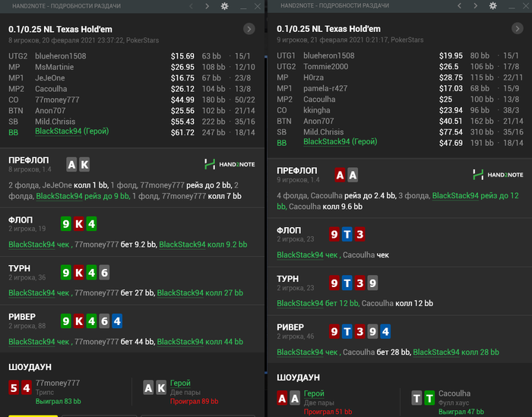Click BlackStack94 бет 12 bb on right turn
532x417 pixels.
318,303
